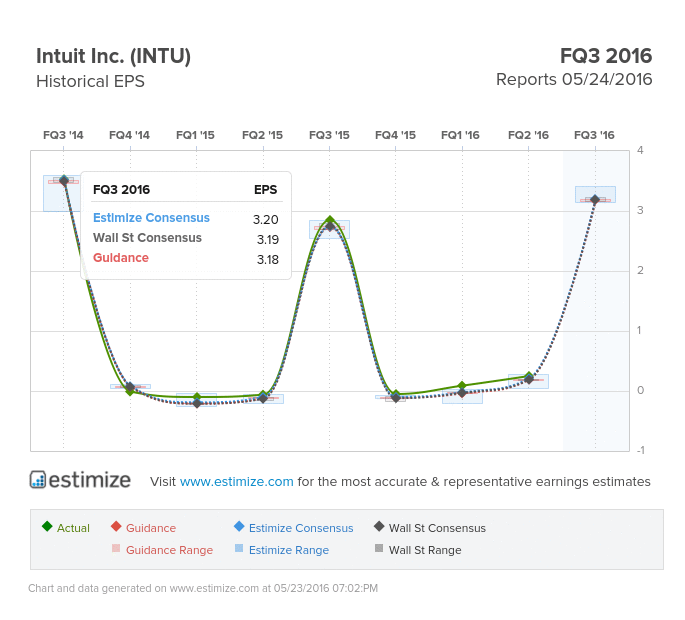This screenshot has width=685, height=620.
Task: Click Estimize Consensus in the tooltip
Action: [x=151, y=218]
